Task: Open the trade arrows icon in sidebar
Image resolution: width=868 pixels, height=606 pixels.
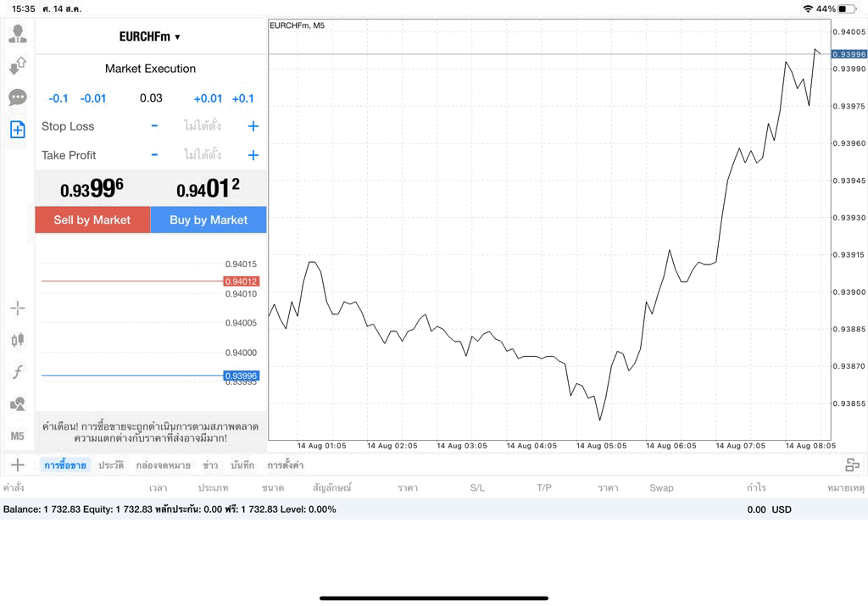Action: pyautogui.click(x=18, y=66)
